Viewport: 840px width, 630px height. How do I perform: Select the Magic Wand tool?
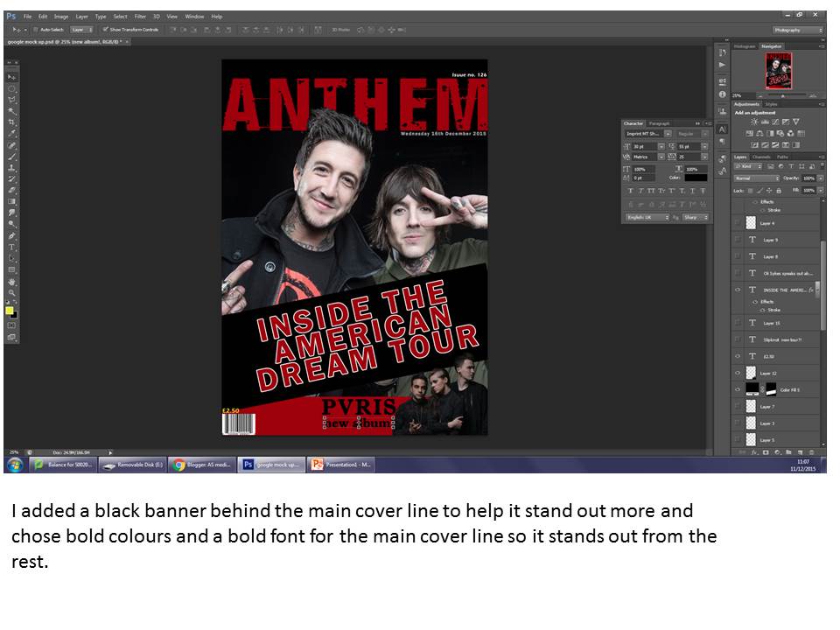[11, 111]
